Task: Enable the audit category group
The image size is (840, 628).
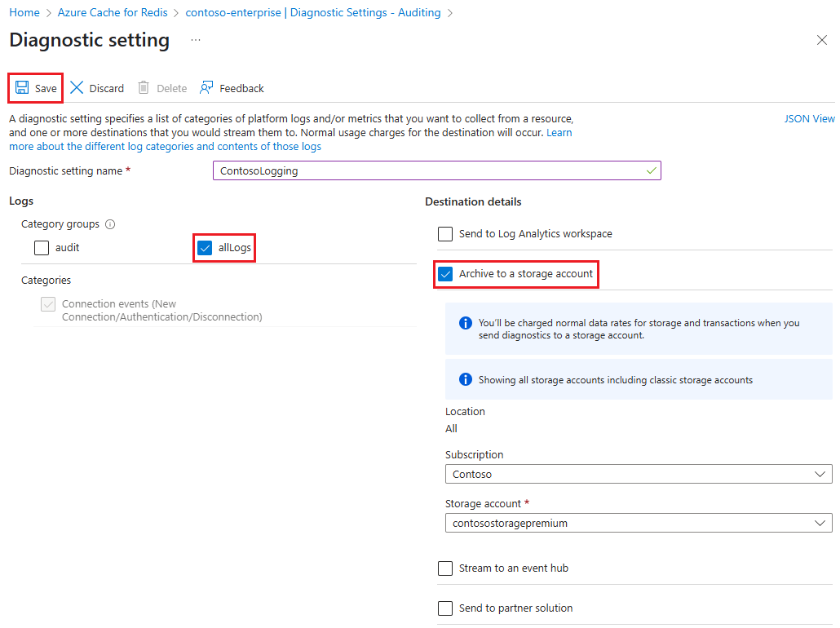Action: point(41,247)
